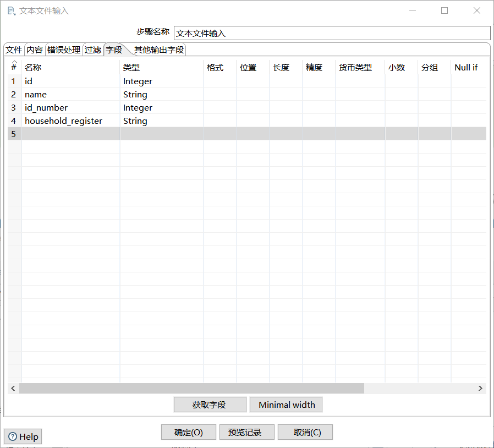Click the scroll left arrow
The image size is (494, 448).
pyautogui.click(x=13, y=388)
